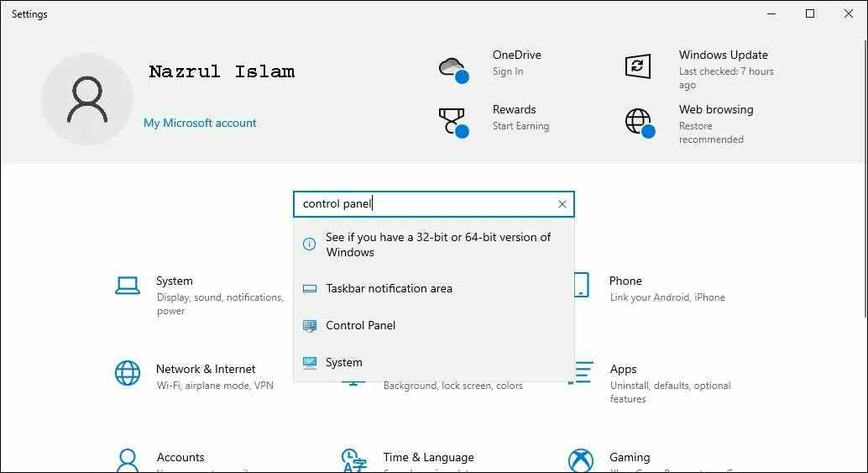Select Taskbar notification area search result
Image resolution: width=868 pixels, height=473 pixels.
pyautogui.click(x=434, y=288)
